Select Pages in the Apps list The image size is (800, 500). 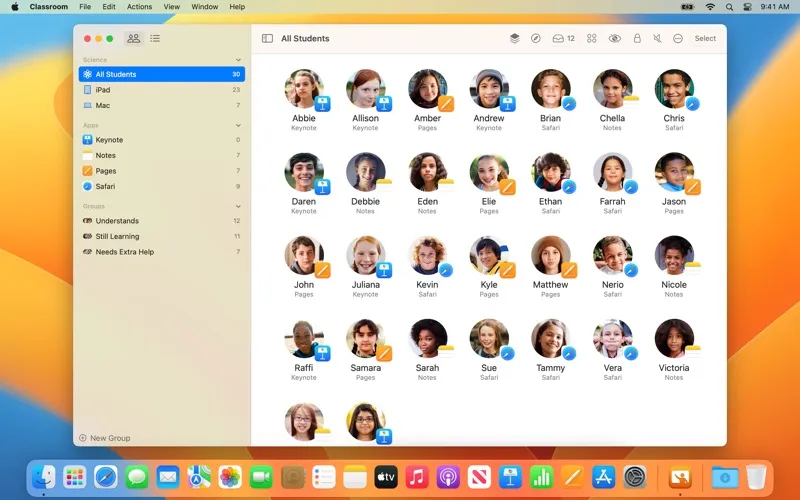pyautogui.click(x=162, y=170)
